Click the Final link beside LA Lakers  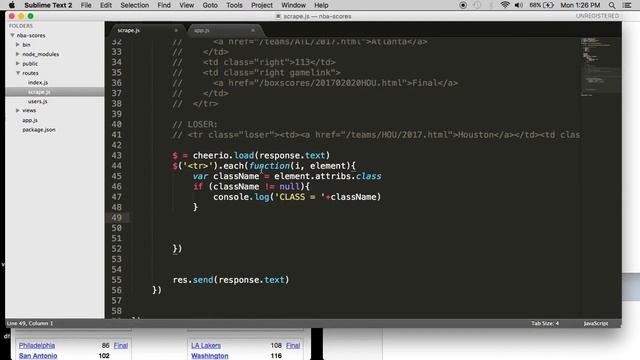(x=293, y=345)
